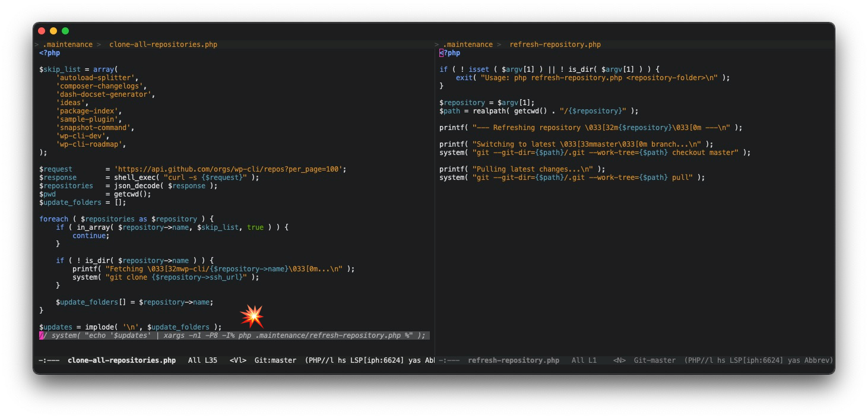This screenshot has height=418, width=868.
Task: Click the <Vl> evil state indicator
Action: tap(238, 360)
